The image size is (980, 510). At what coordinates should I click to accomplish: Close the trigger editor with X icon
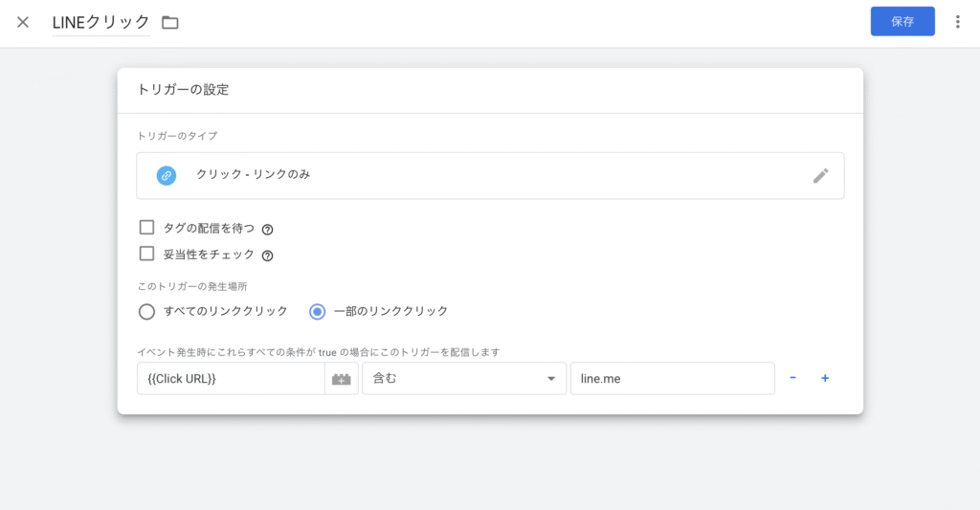coord(23,22)
